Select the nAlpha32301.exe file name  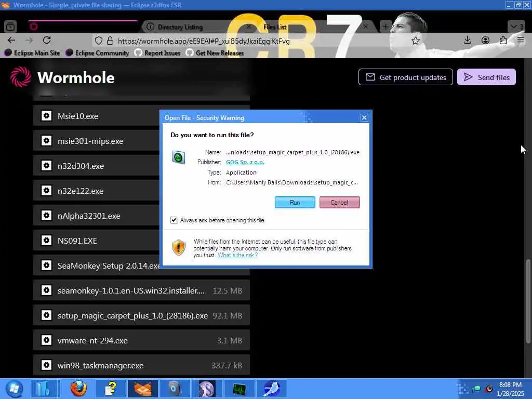[88, 216]
